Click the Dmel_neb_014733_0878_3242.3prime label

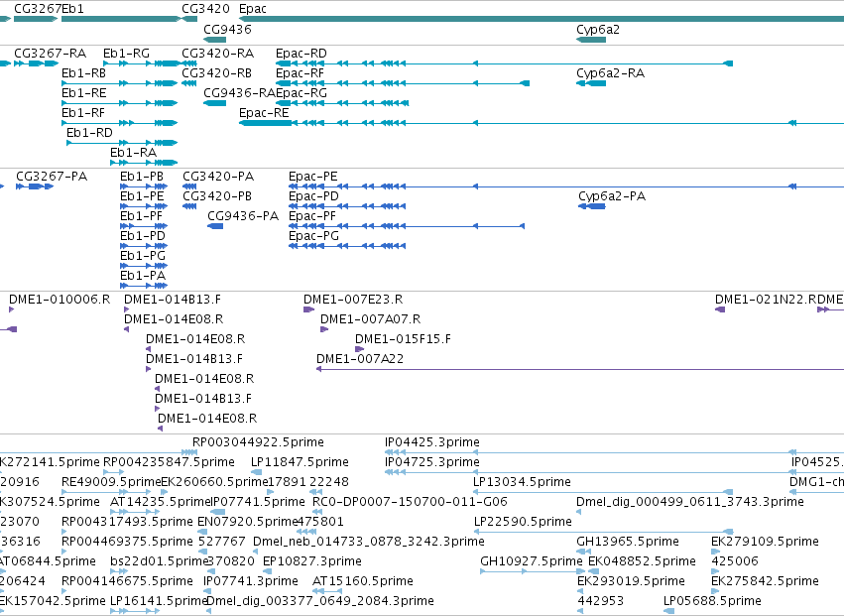(x=369, y=542)
